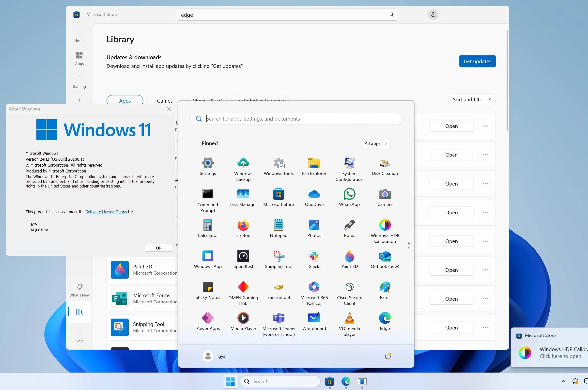Open Notepad pinned icon
Viewport: 588px width, 390px height.
point(279,228)
